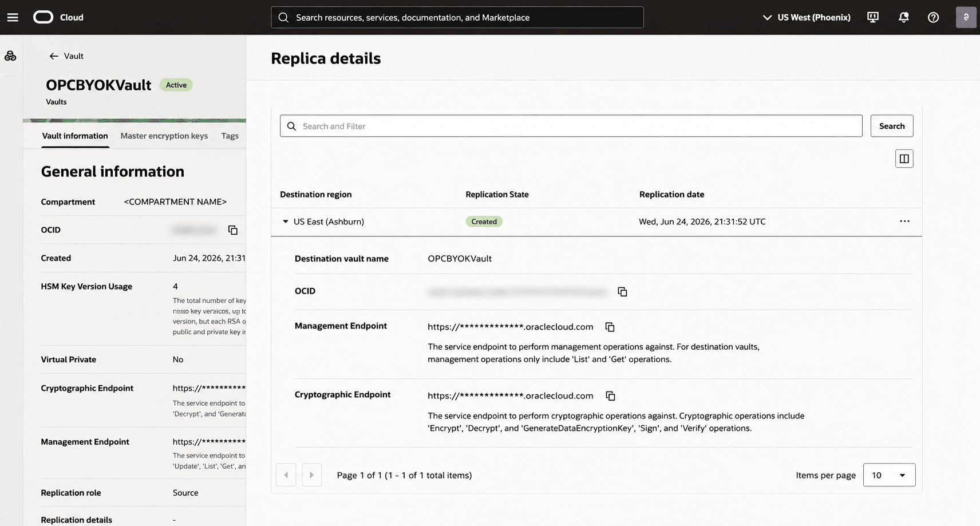Go to next page of replicas
This screenshot has height=526, width=980.
(312, 475)
